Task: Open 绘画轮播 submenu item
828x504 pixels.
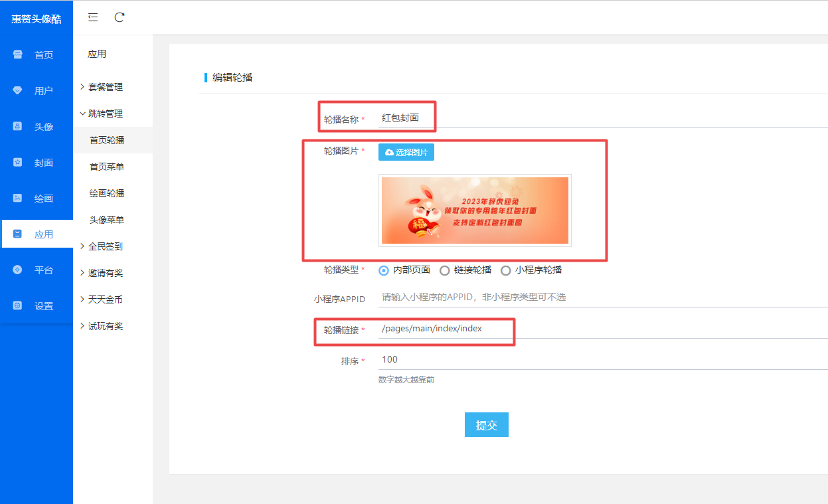Action: click(113, 193)
